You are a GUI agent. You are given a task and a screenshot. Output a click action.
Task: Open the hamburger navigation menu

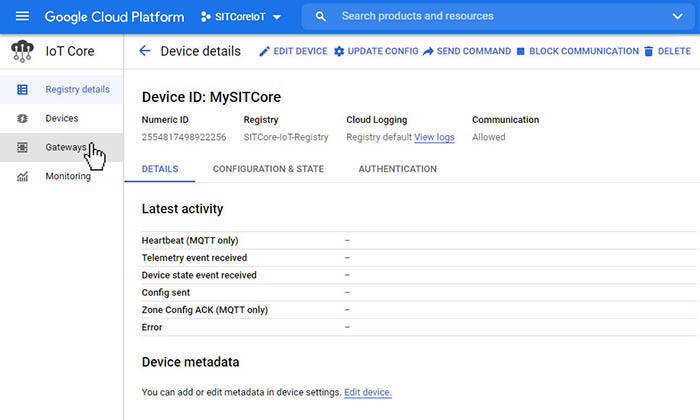tap(22, 17)
